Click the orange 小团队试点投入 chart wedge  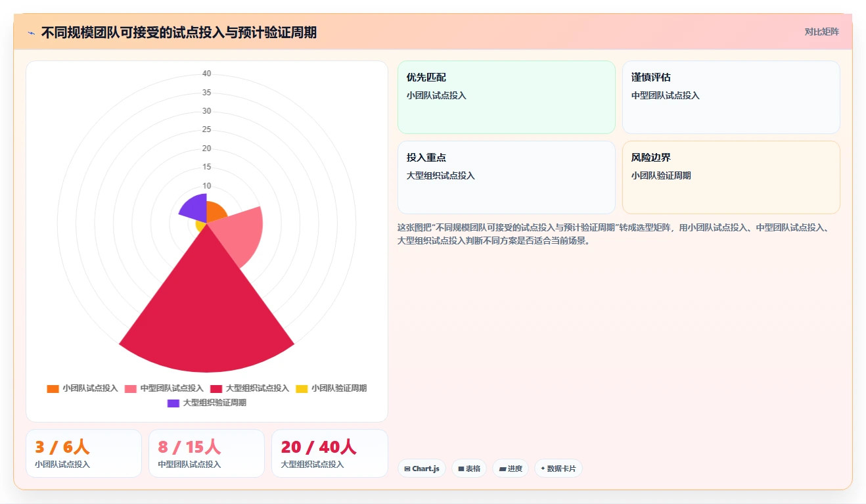pos(216,212)
